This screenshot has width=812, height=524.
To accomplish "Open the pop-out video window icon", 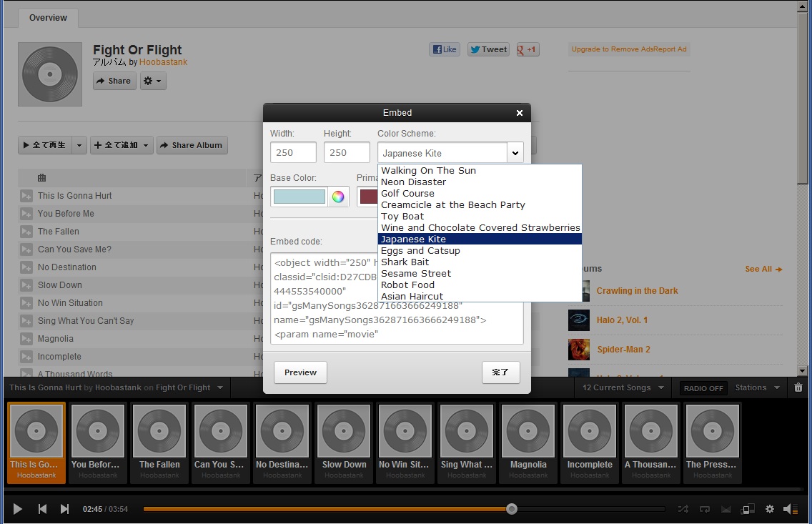I will [x=748, y=509].
